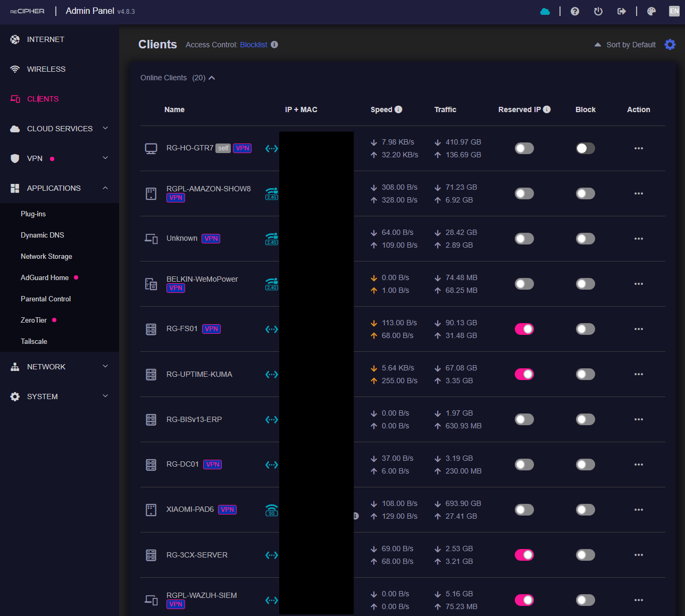Click the RG-BISv13-ERP client name
The height and width of the screenshot is (616, 685).
click(x=194, y=419)
